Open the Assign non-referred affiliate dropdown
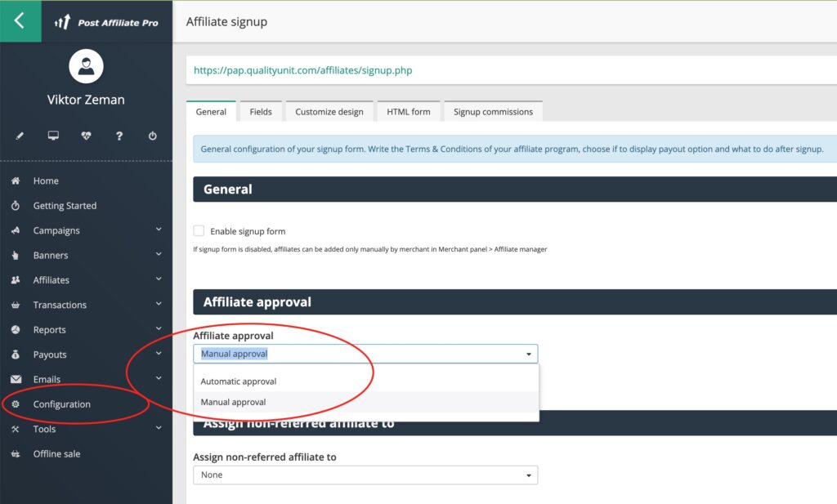Screen dimensions: 837x504 coord(527,475)
